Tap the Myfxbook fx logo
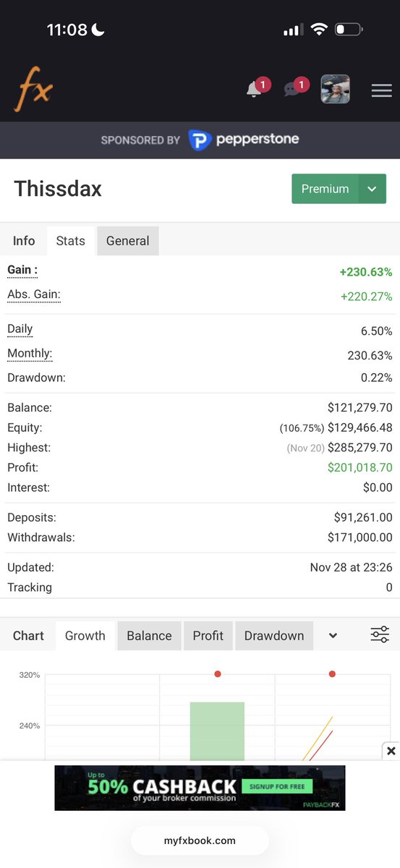Image resolution: width=400 pixels, height=868 pixels. (x=33, y=90)
